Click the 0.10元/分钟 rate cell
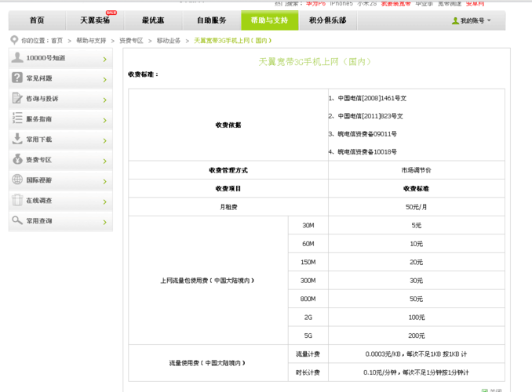The height and width of the screenshot is (392, 532). click(x=417, y=372)
